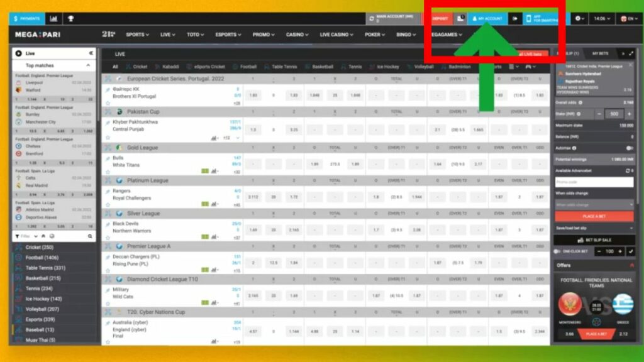
Task: Select the Ice Hockey filter tab
Action: (384, 67)
